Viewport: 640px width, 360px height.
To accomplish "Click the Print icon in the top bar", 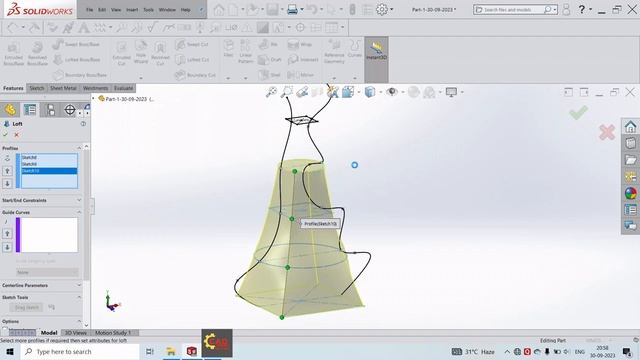I will pos(292,9).
